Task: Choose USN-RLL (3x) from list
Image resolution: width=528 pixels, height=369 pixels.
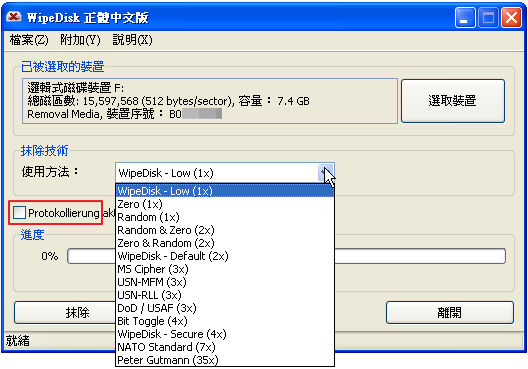Action: coord(225,295)
